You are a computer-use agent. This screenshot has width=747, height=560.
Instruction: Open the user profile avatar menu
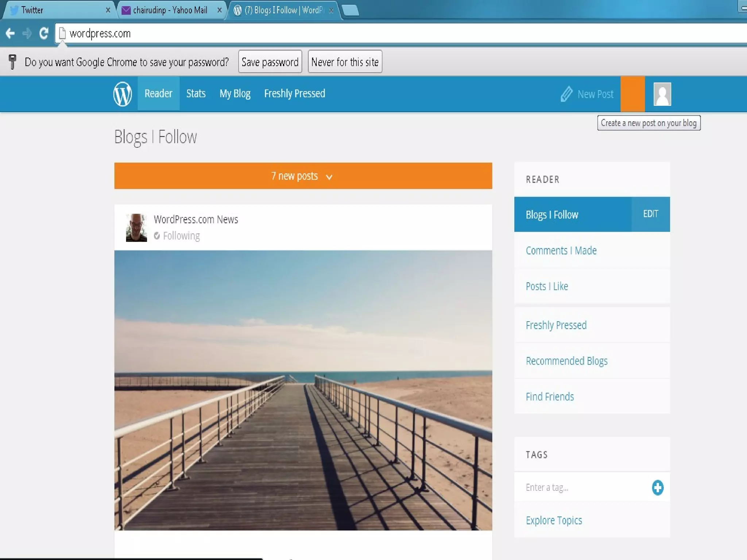click(662, 94)
